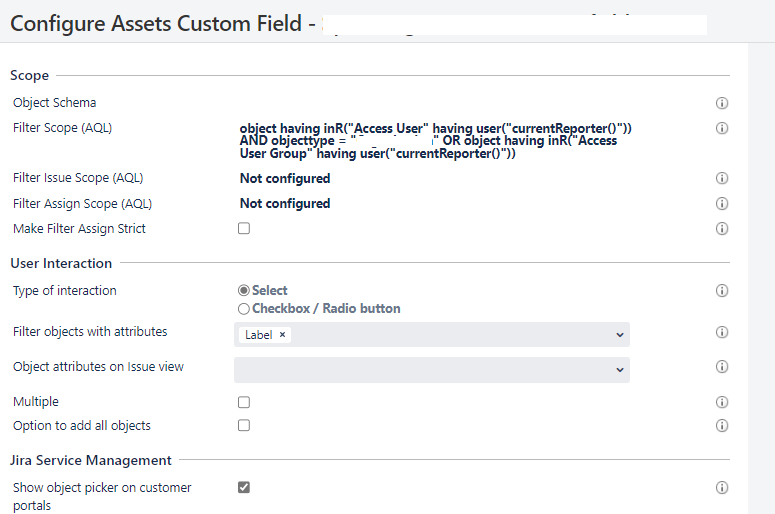Click the Object Schema label
Screen dimensions: 775x514
(x=54, y=103)
